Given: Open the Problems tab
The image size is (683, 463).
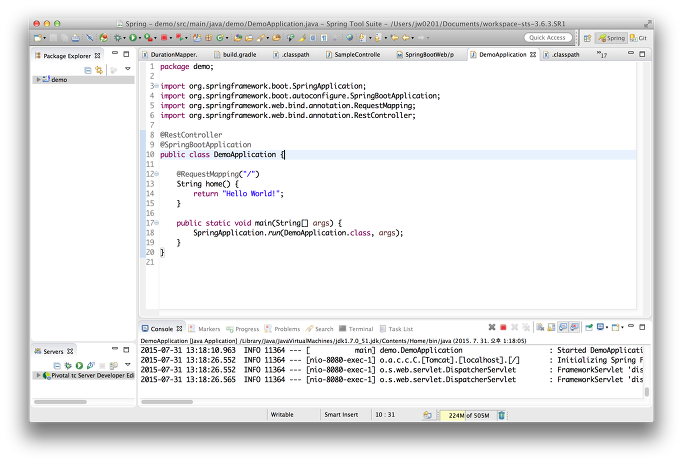Looking at the screenshot, I should (x=283, y=329).
